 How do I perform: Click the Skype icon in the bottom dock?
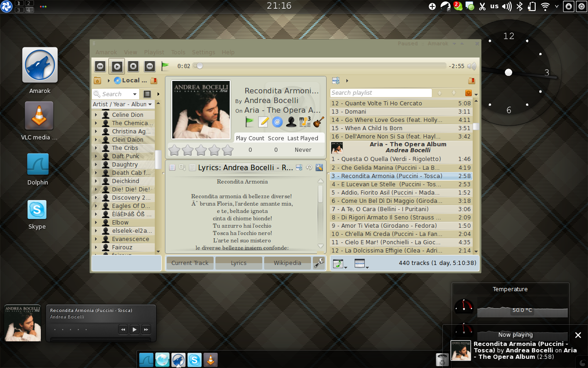[x=195, y=360]
